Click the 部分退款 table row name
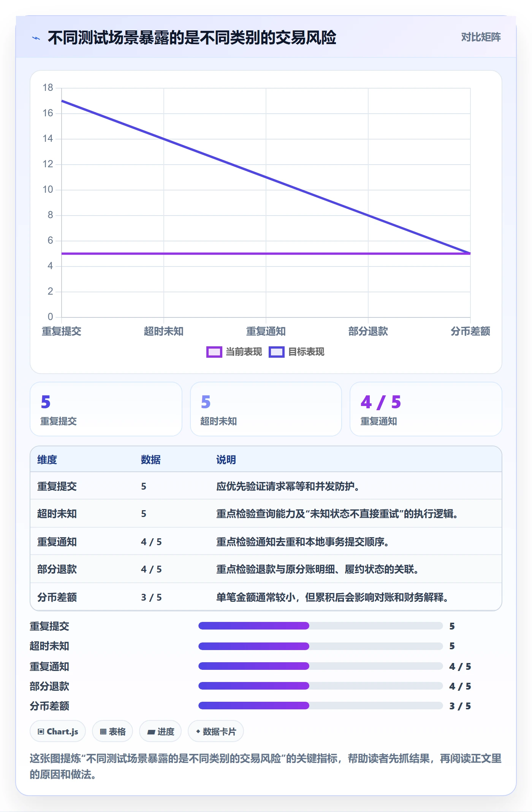532x812 pixels. point(57,569)
